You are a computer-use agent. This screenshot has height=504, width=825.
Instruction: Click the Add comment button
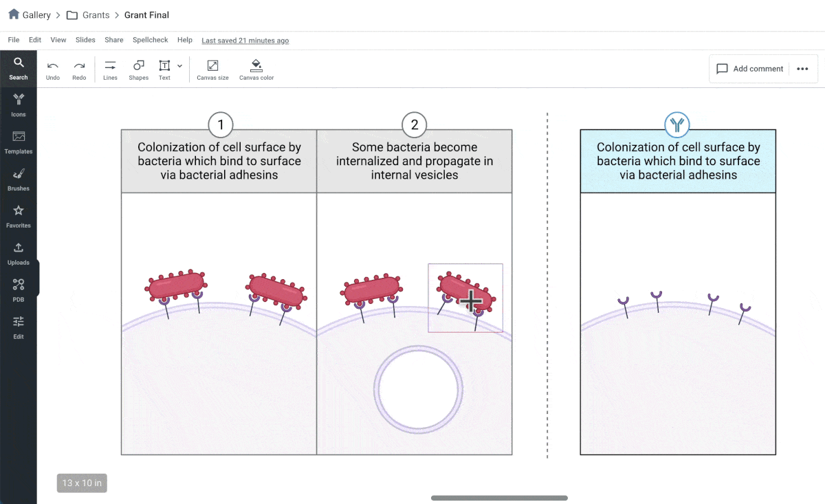[750, 69]
